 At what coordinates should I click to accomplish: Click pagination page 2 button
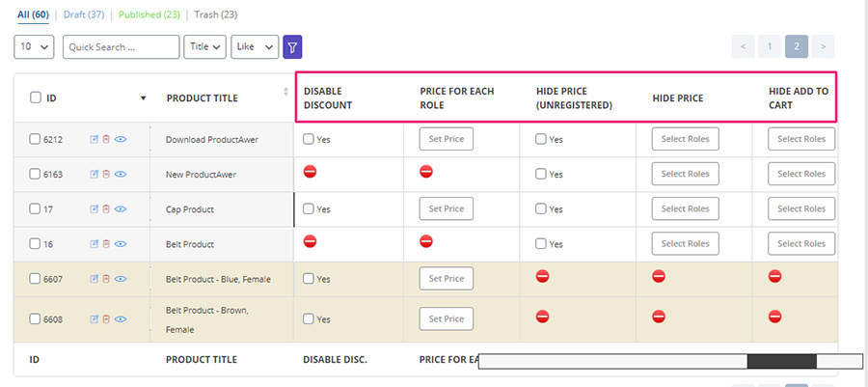[x=797, y=46]
